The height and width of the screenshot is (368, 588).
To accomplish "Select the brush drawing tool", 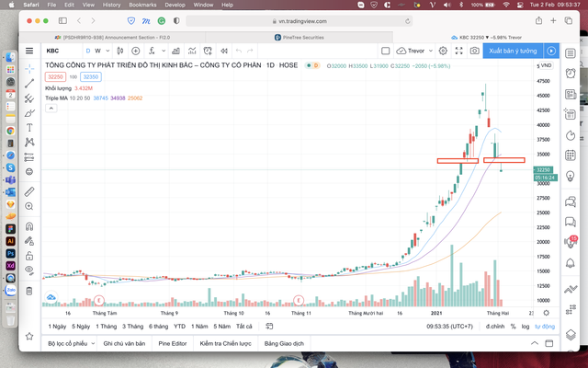I will 29,113.
